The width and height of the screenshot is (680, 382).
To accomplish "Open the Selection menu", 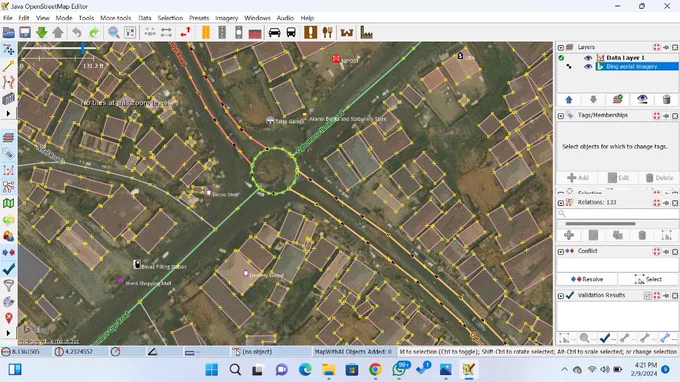I will point(170,18).
